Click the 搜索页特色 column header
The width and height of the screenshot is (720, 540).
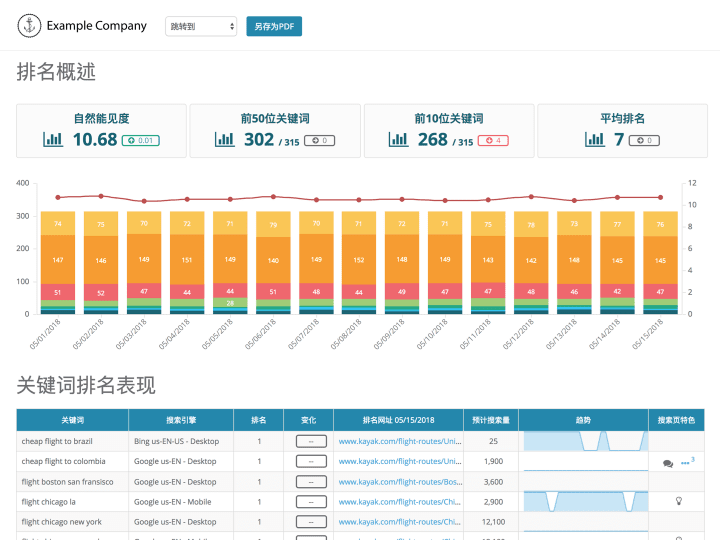tap(676, 420)
